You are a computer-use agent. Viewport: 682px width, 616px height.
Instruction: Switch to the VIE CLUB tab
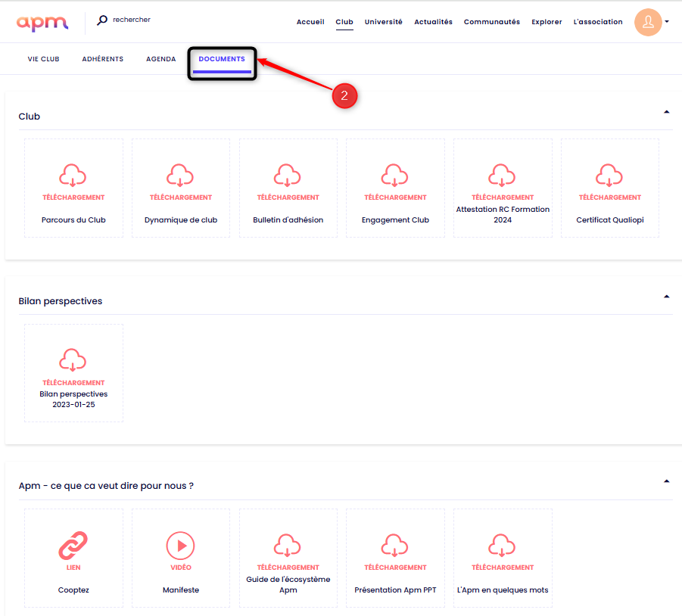click(43, 59)
